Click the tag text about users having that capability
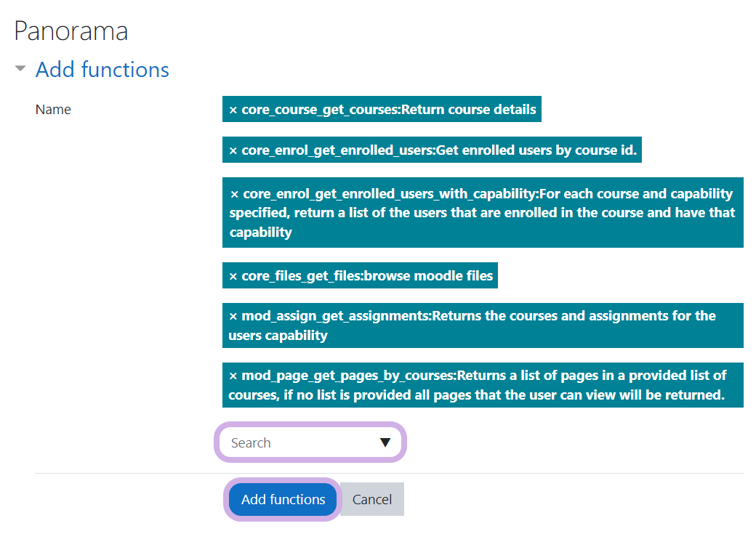The width and height of the screenshot is (756, 534). tap(483, 214)
